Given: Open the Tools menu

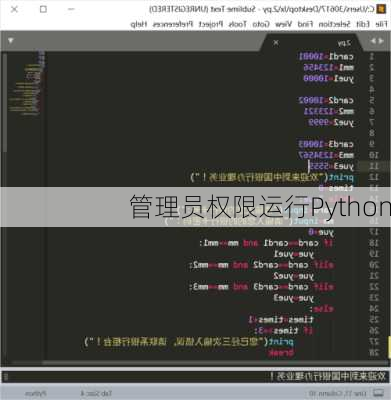Looking at the screenshot, I should click(237, 24).
